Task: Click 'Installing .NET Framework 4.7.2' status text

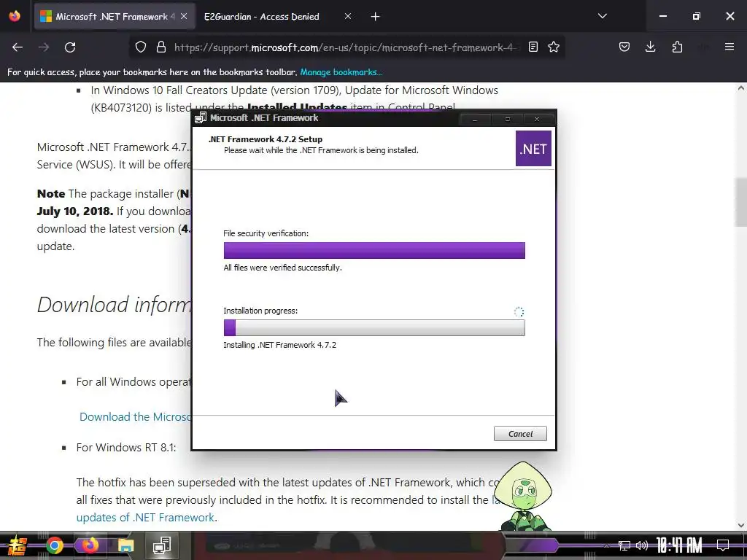Action: click(x=279, y=345)
